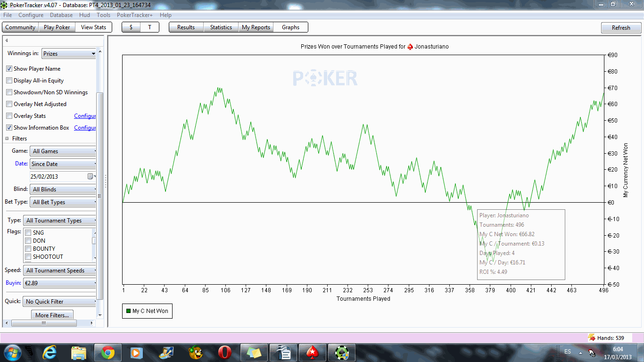Show hidden tray icons arrow

coord(580,353)
